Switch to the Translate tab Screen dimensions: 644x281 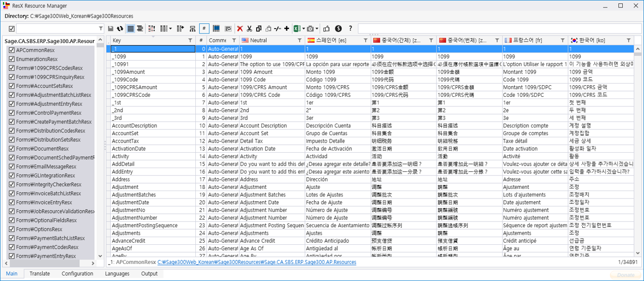coord(39,274)
